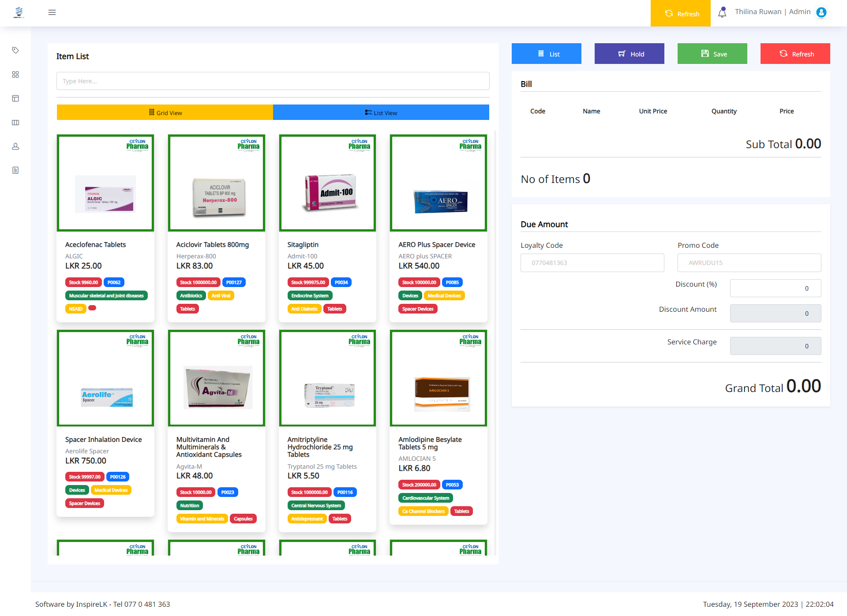This screenshot has width=847, height=616.
Task: Open the layout panel icon in sidebar
Action: point(15,98)
